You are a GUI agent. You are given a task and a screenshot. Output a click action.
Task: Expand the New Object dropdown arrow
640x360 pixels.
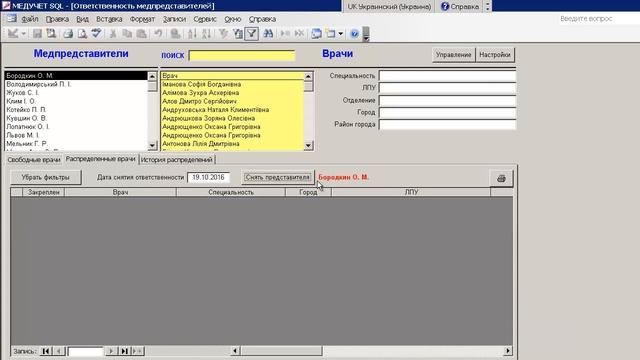click(340, 34)
